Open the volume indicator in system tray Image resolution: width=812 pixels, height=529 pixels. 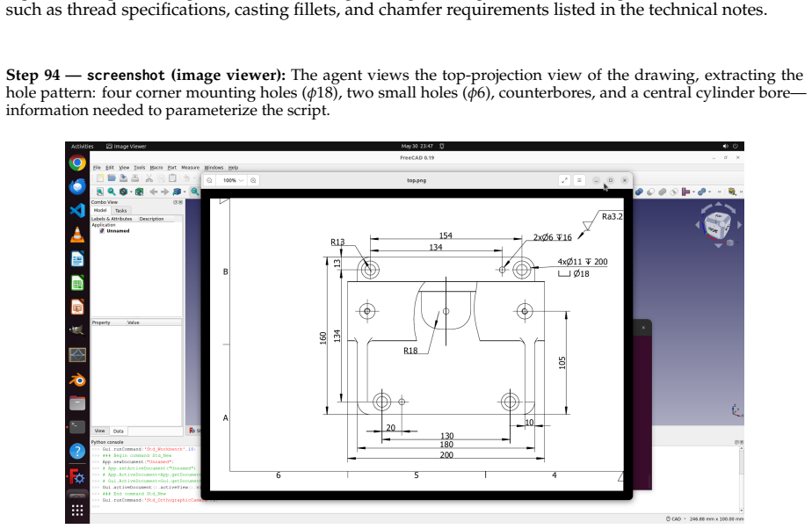[725, 147]
